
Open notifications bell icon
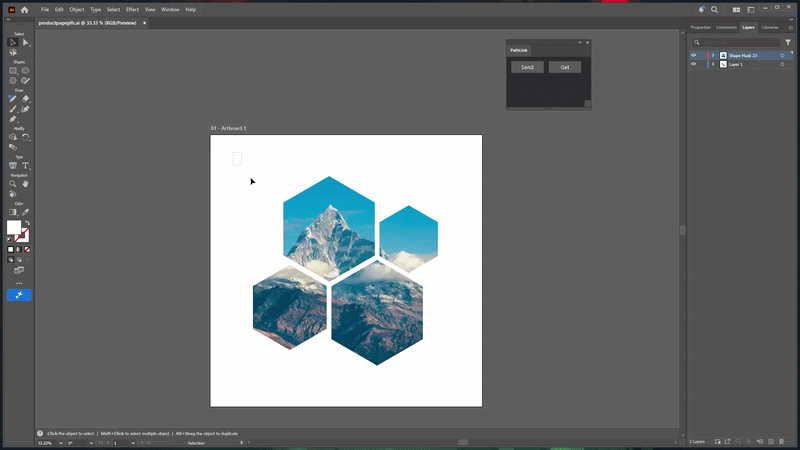click(702, 10)
